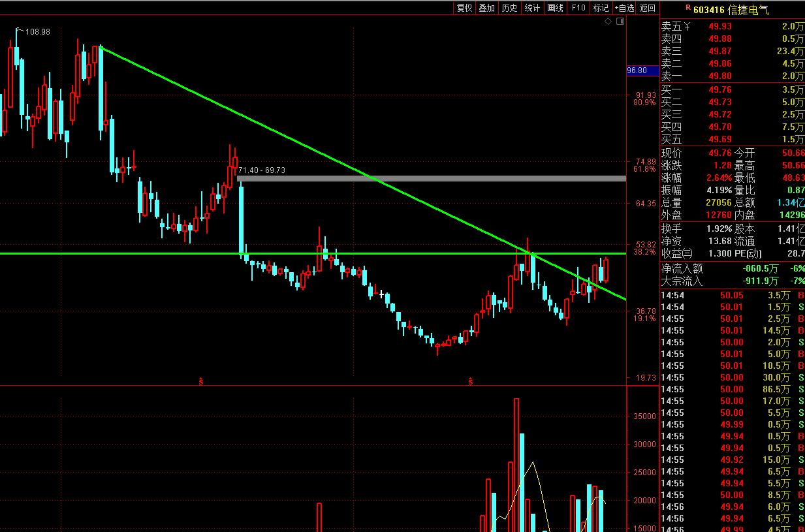
Task: Select 买五 price 49.69
Action: coord(720,139)
